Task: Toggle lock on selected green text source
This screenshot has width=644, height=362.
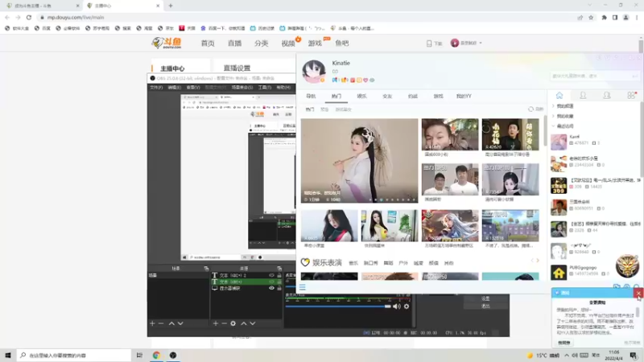Action: click(279, 282)
